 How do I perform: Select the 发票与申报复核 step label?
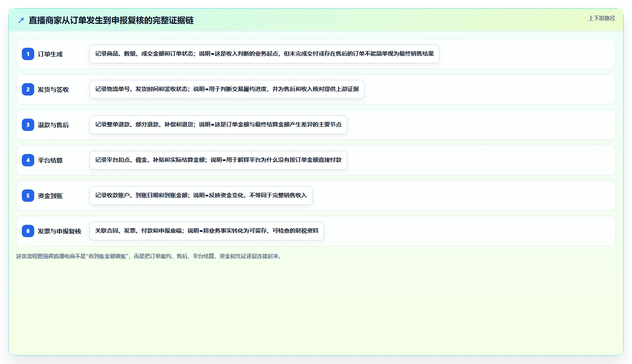(59, 231)
